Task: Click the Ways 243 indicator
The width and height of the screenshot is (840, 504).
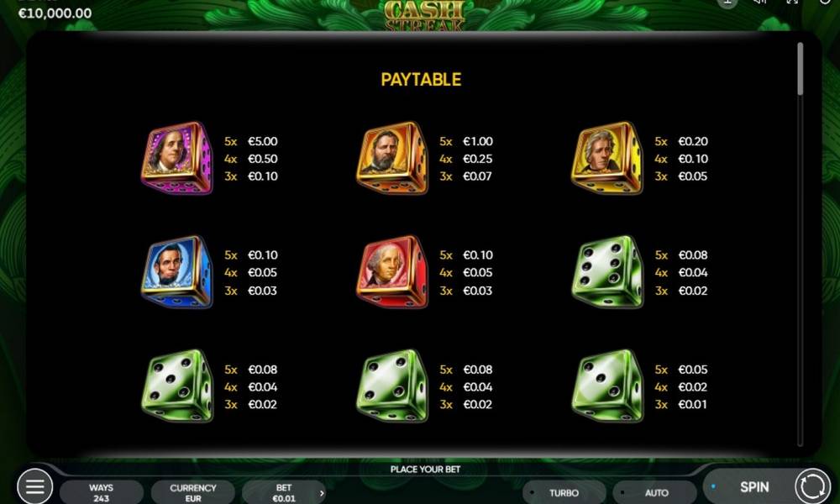Action: pos(102,492)
